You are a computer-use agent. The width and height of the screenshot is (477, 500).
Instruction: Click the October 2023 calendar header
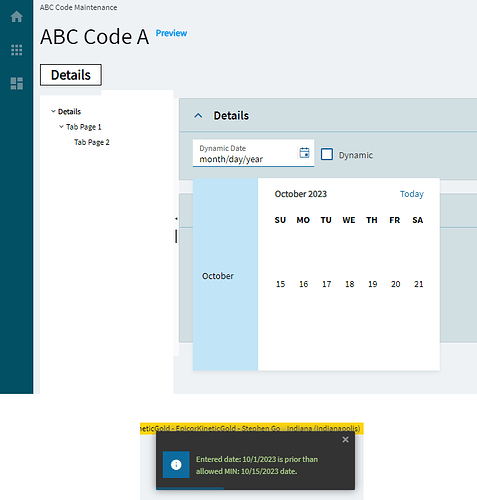301,194
